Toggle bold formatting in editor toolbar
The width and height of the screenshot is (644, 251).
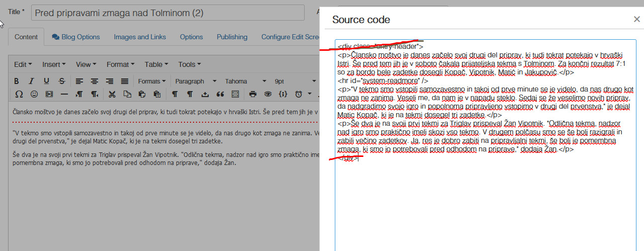coord(17,81)
